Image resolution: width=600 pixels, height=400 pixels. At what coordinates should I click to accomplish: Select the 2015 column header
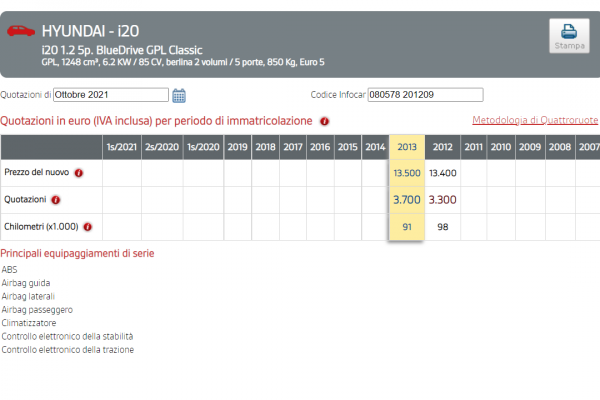point(347,147)
